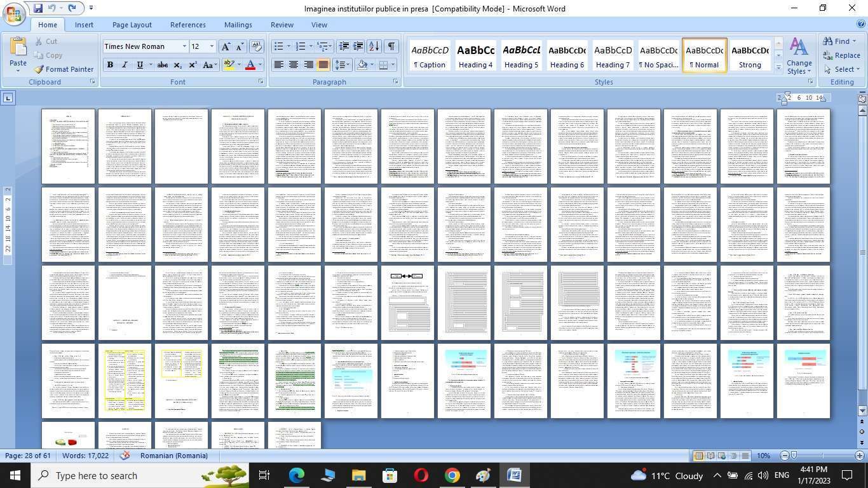The width and height of the screenshot is (868, 488).
Task: Click the Office button logo
Action: click(14, 13)
